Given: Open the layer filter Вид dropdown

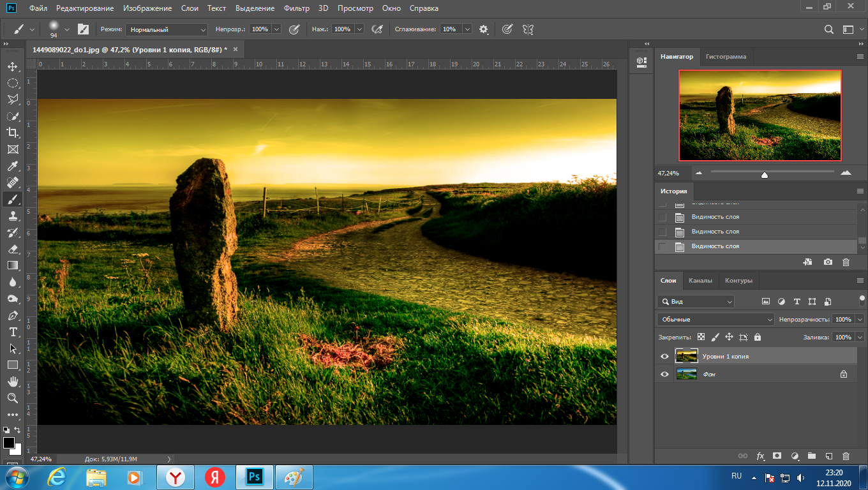Looking at the screenshot, I should (696, 301).
